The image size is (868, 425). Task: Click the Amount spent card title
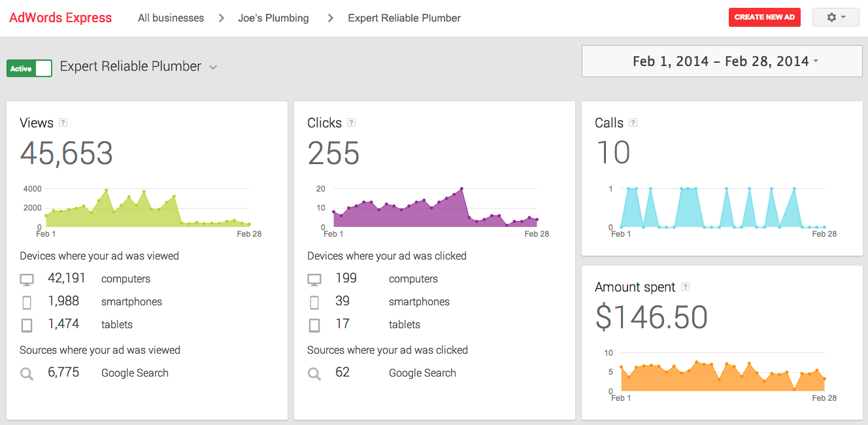(635, 287)
